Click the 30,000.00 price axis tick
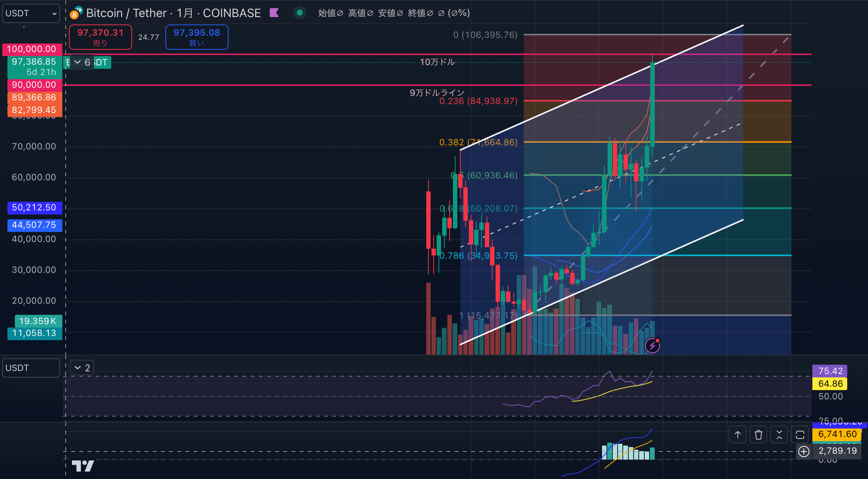 34,270
